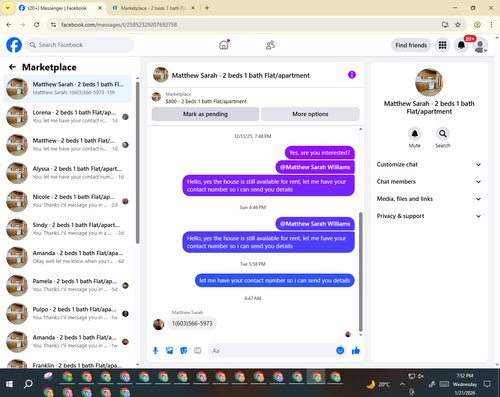Close the Messenger browser tab
The height and width of the screenshot is (397, 500).
100,8
